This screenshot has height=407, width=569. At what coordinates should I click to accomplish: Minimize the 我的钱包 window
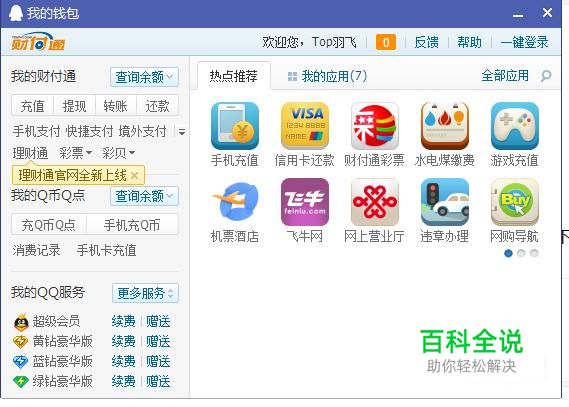[x=518, y=16]
